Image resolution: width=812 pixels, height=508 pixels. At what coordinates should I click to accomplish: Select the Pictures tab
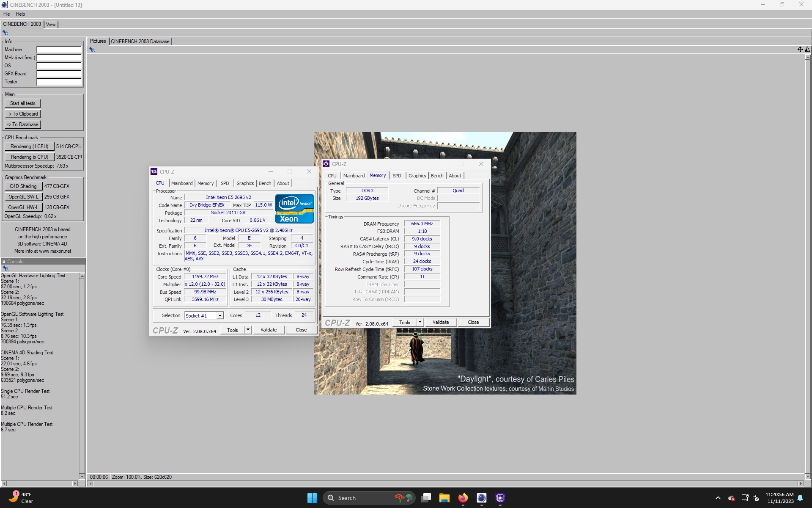click(98, 41)
